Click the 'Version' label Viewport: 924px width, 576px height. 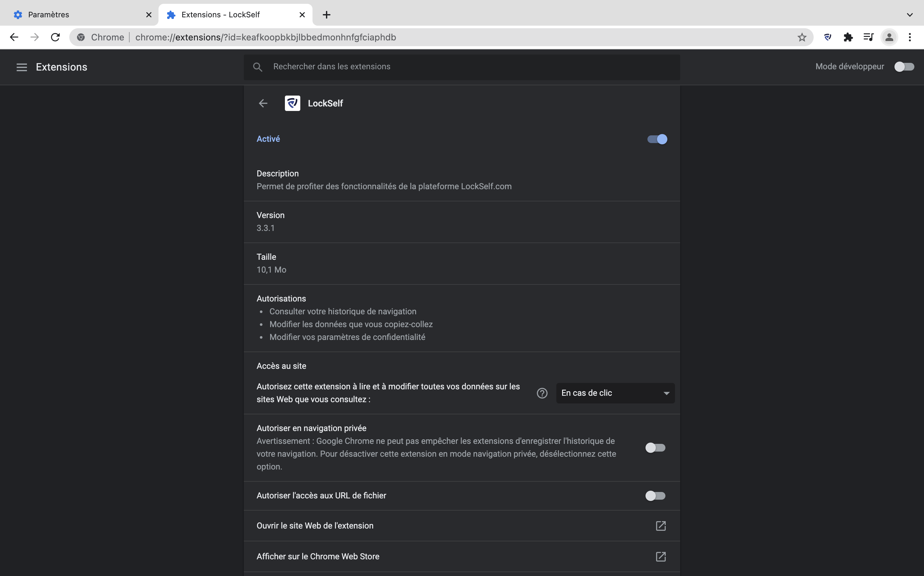point(270,215)
